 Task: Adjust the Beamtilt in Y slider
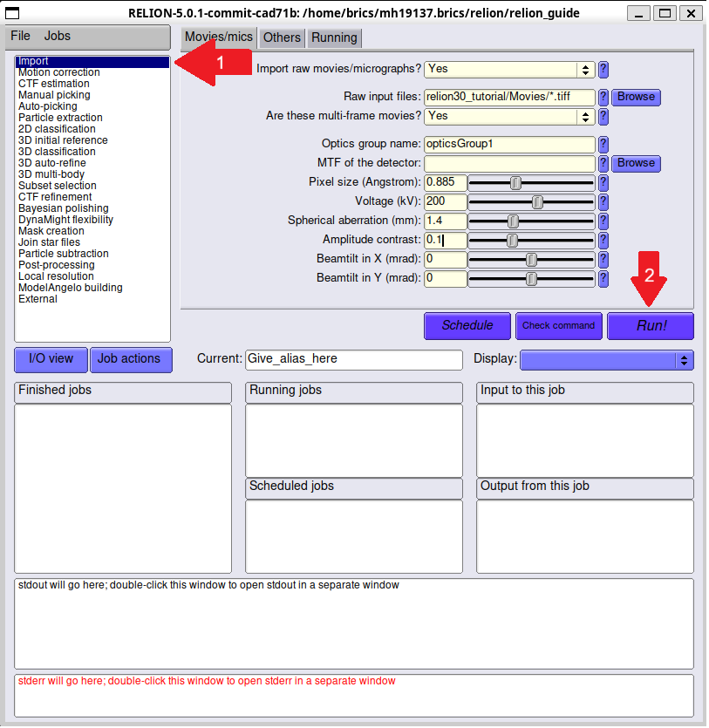531,279
